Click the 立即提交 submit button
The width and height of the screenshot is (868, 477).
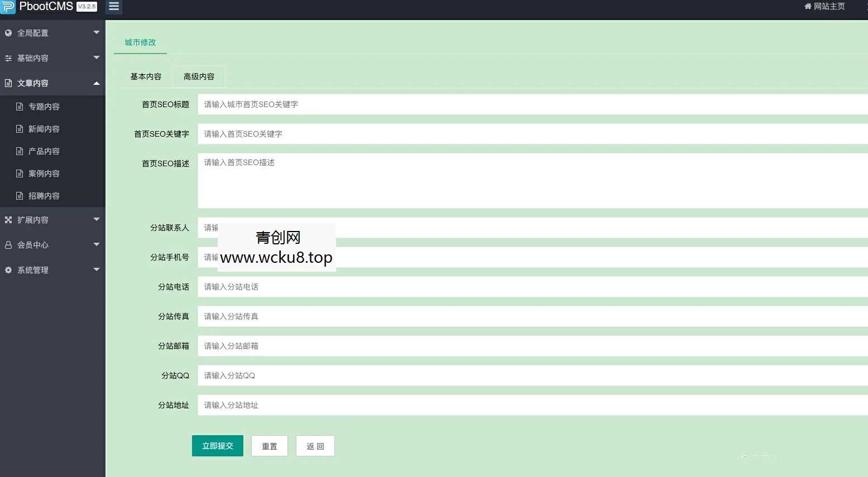pyautogui.click(x=217, y=446)
